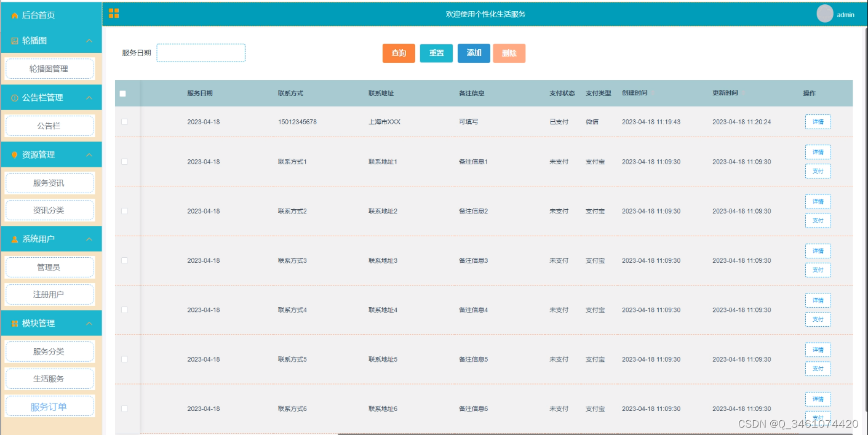The width and height of the screenshot is (868, 435).
Task: Click the 重置 button
Action: [x=436, y=54]
